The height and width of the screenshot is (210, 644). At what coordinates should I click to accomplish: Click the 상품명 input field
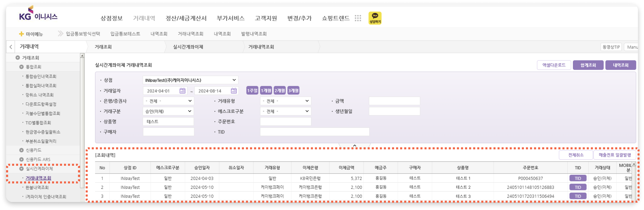pos(169,122)
